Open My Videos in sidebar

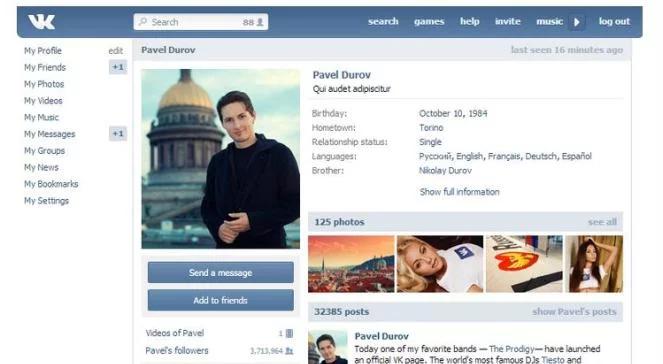pyautogui.click(x=43, y=101)
